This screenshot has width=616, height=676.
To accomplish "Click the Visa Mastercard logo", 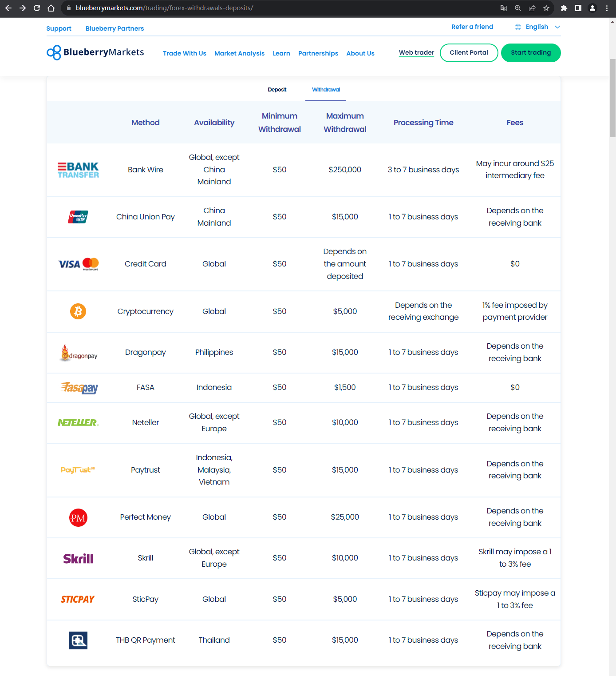I will point(78,264).
